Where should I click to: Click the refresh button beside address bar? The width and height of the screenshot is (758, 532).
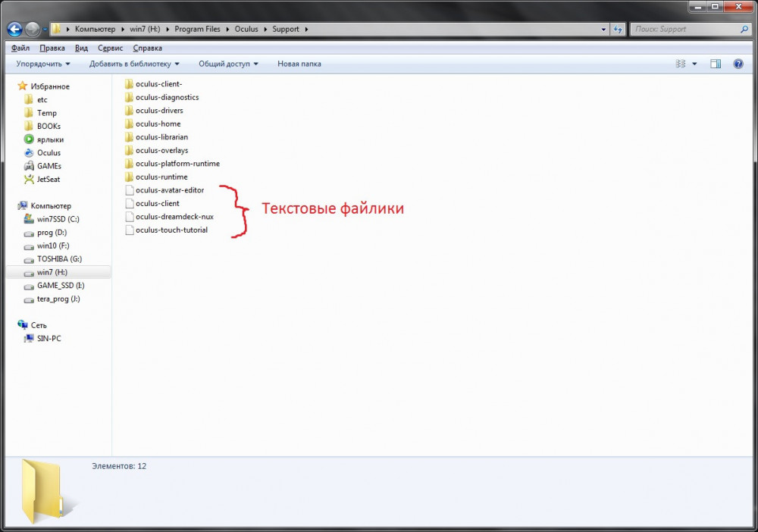(617, 29)
